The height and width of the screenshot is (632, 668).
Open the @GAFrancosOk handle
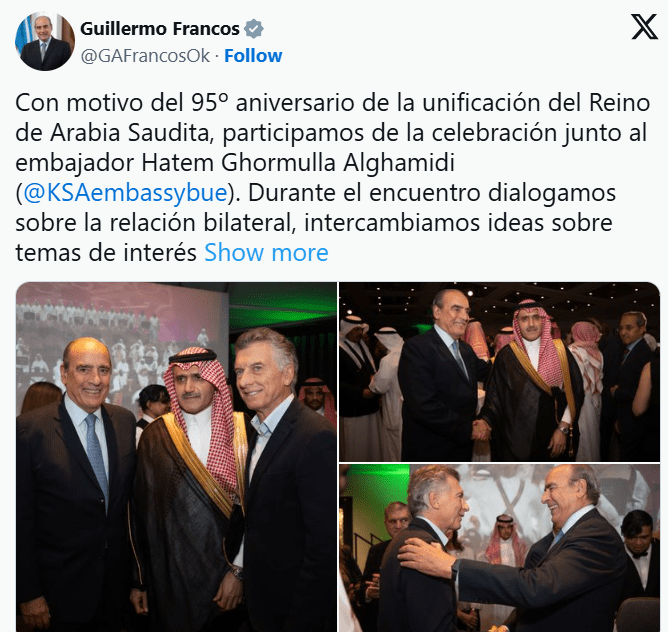coord(145,56)
